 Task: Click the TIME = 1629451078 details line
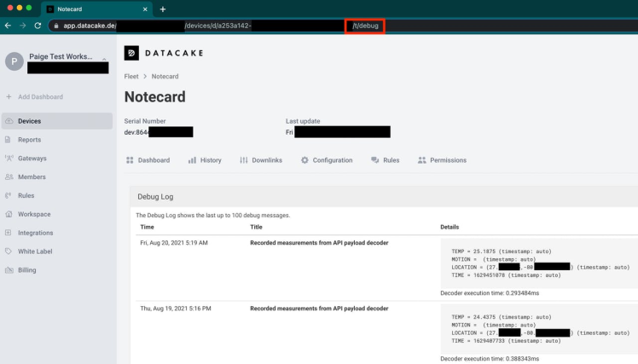point(506,275)
